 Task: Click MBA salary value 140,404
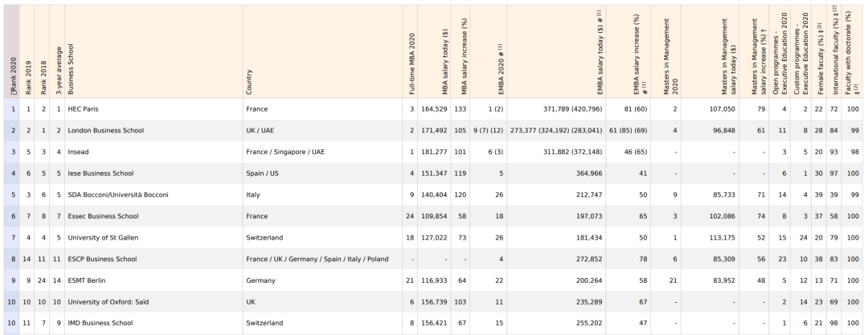(x=435, y=195)
